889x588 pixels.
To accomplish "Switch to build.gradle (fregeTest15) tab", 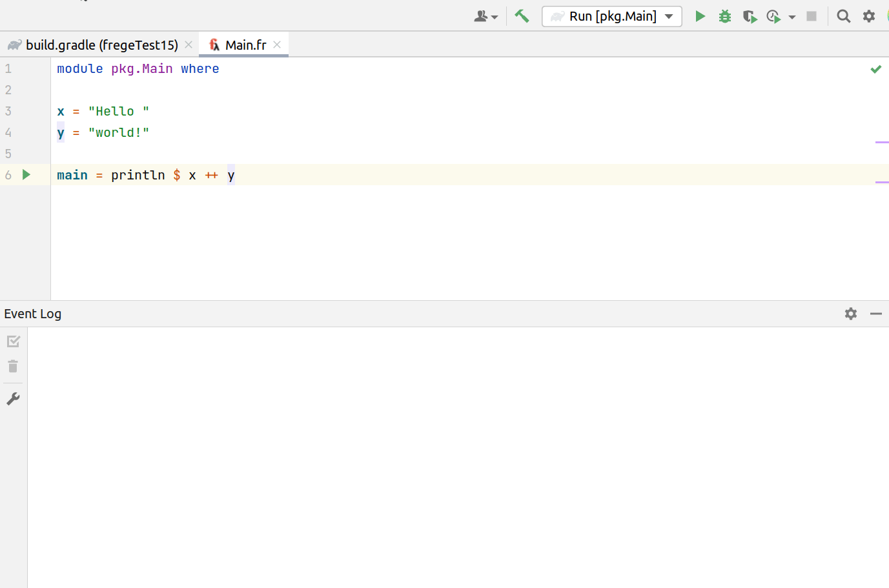I will pyautogui.click(x=101, y=45).
